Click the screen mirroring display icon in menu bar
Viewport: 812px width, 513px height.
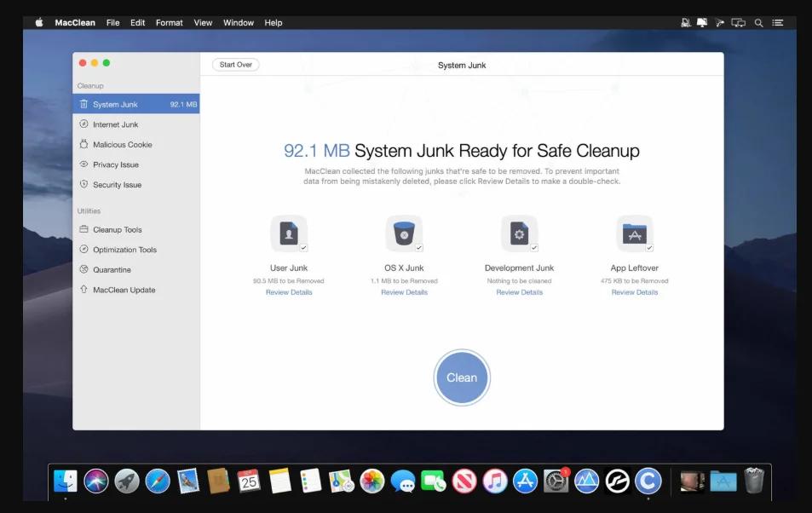[738, 23]
